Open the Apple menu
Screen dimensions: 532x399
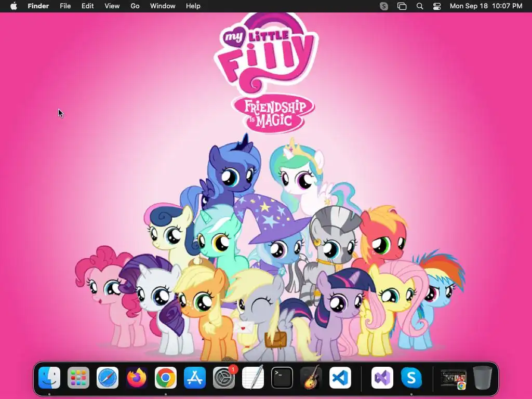point(14,6)
